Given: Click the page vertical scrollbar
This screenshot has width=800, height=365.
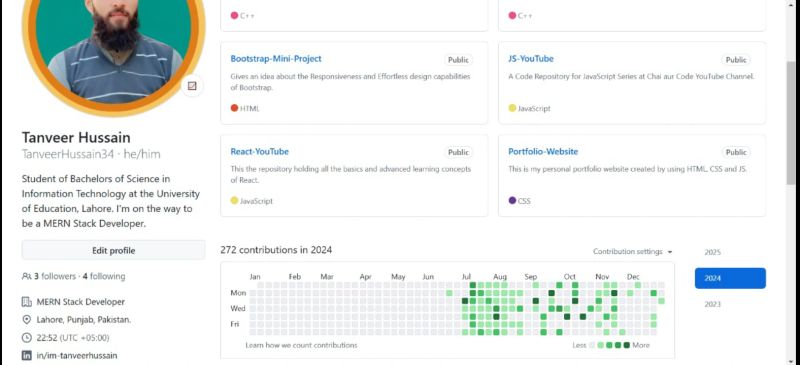Looking at the screenshot, I should (x=790, y=123).
